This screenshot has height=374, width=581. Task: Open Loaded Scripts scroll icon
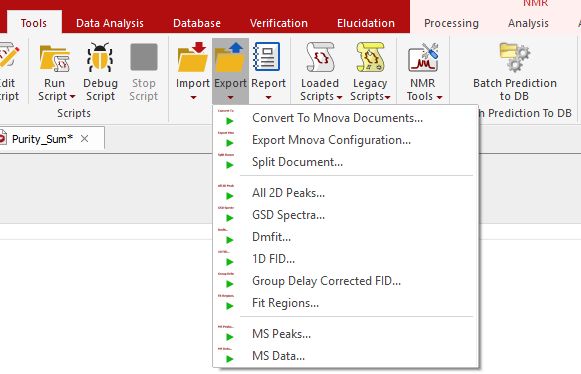(x=320, y=57)
